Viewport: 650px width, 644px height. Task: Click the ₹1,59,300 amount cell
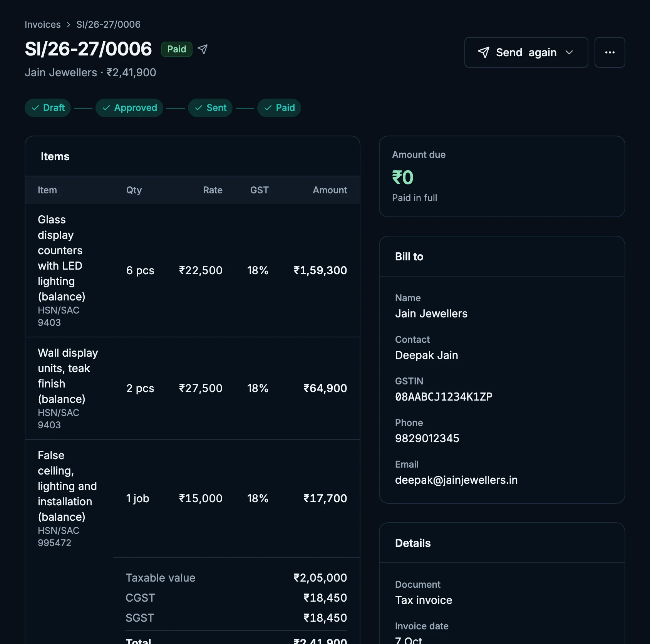pos(320,270)
